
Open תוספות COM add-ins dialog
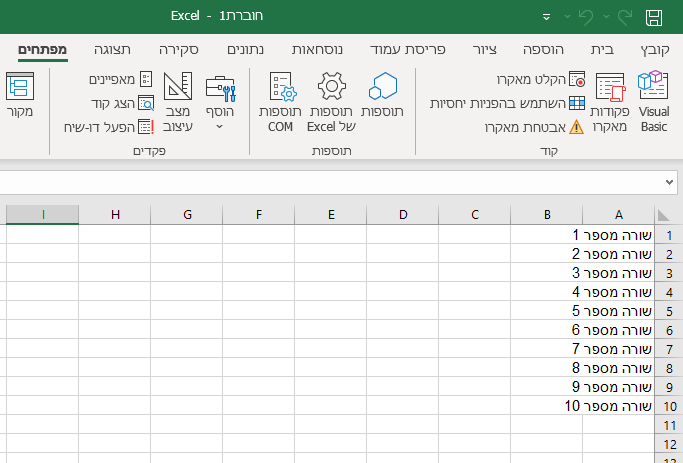coord(280,100)
